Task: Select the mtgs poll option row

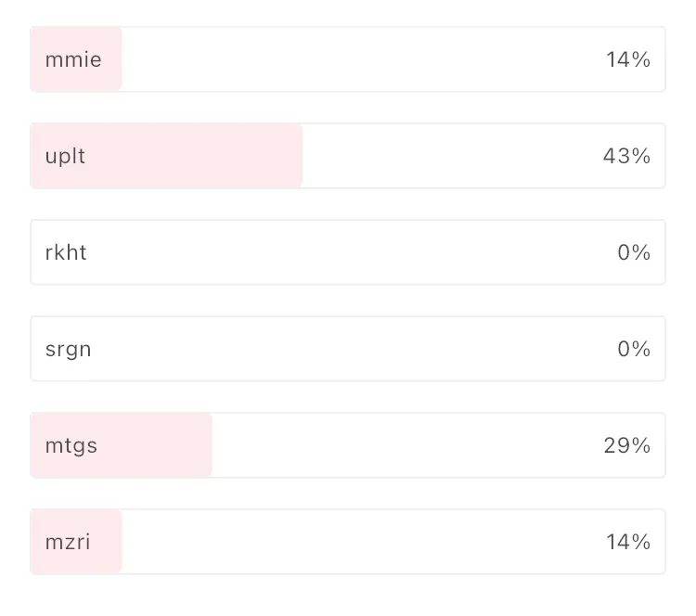Action: [348, 445]
